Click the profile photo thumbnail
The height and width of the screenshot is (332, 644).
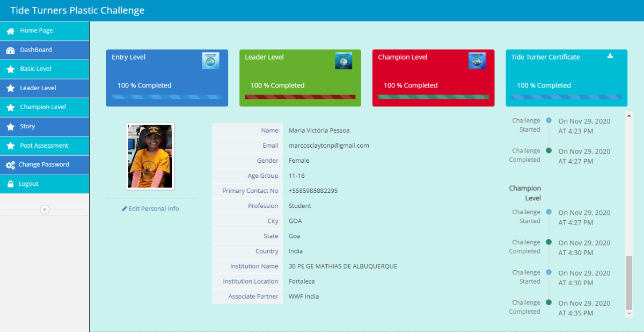pyautogui.click(x=150, y=156)
